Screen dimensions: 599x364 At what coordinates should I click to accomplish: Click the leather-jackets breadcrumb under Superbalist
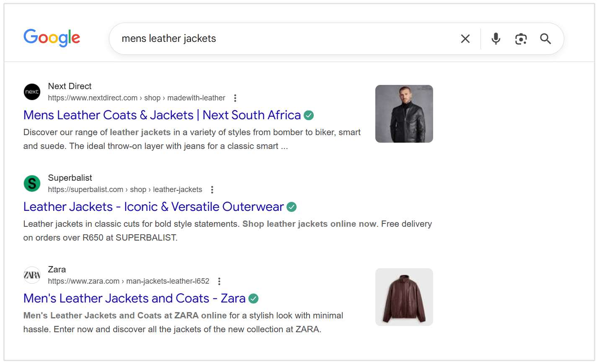click(x=178, y=189)
